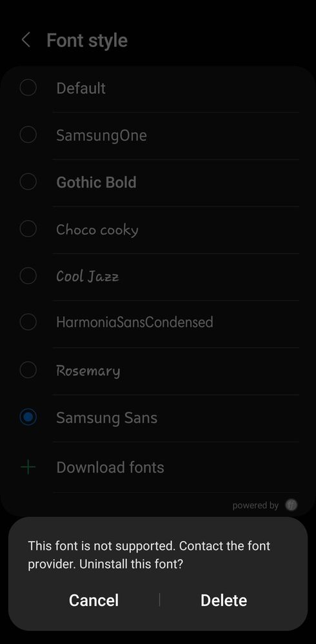Choose the Gothic Bold radio button

pyautogui.click(x=28, y=182)
